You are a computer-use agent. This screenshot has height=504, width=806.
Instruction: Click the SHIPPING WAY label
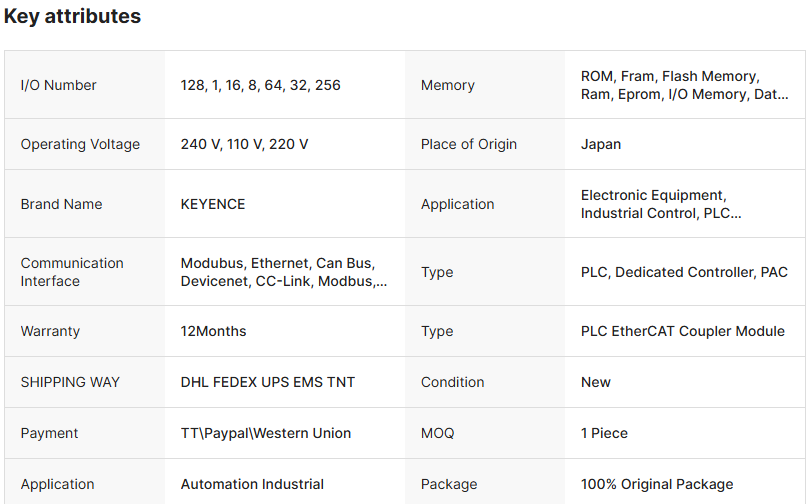(70, 382)
